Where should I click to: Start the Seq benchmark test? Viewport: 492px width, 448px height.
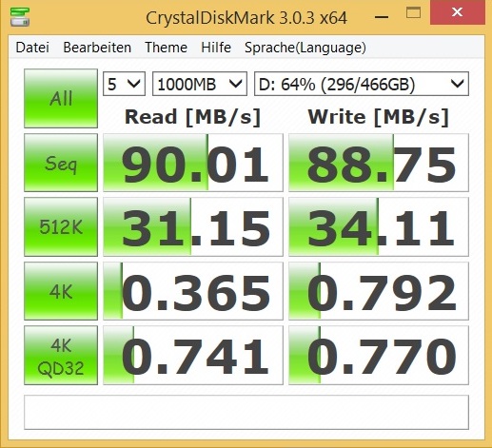[61, 163]
